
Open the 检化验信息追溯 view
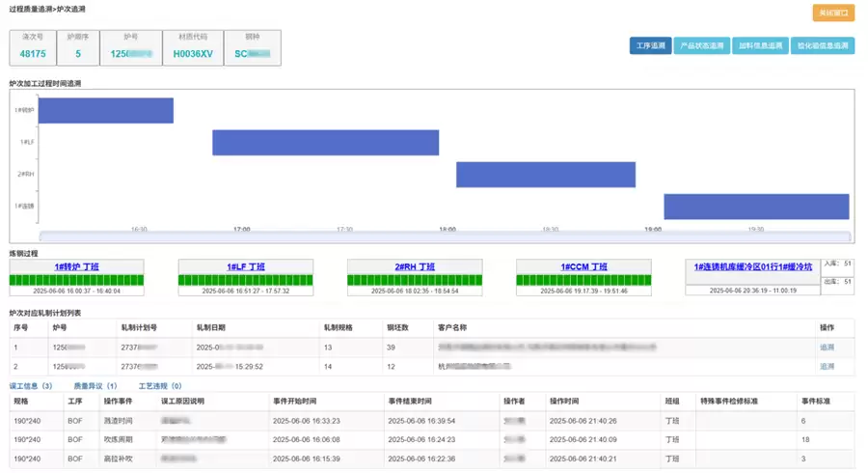coord(822,45)
